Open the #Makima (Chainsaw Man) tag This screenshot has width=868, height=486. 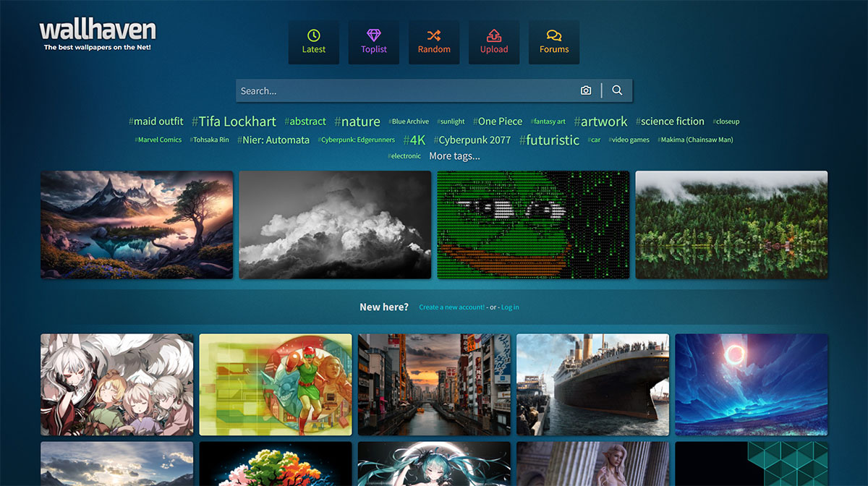pyautogui.click(x=694, y=140)
